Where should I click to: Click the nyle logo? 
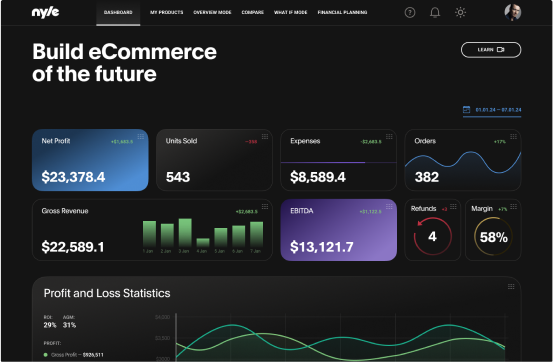tap(45, 12)
